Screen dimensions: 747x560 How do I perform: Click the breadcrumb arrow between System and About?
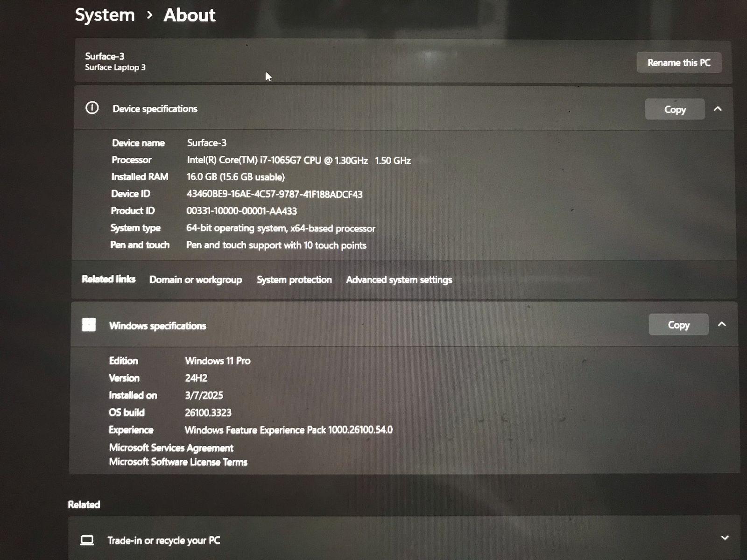[x=149, y=15]
